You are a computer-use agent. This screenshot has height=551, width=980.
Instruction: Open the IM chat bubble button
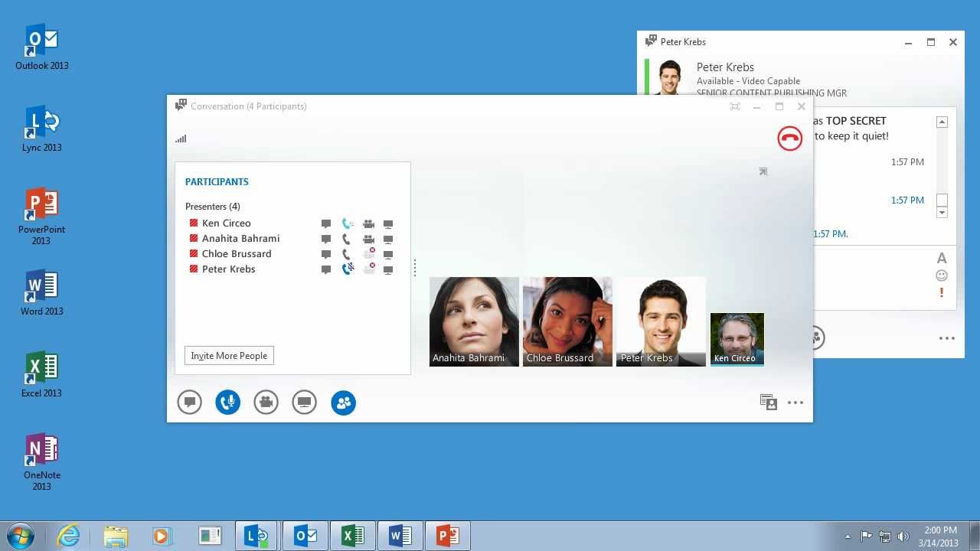pyautogui.click(x=189, y=403)
